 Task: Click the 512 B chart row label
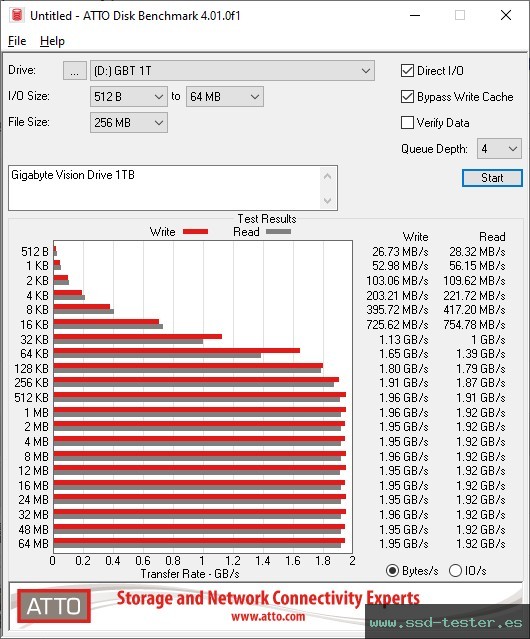pyautogui.click(x=35, y=252)
